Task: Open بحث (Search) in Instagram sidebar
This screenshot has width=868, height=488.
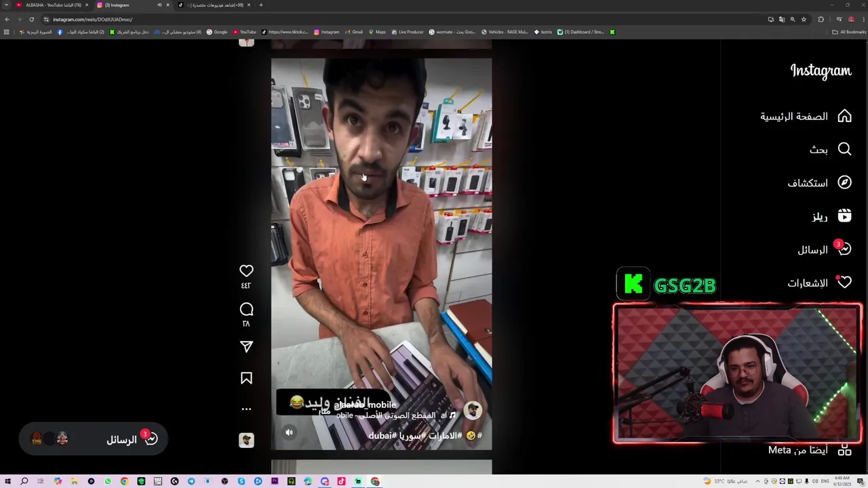Action: click(x=830, y=149)
